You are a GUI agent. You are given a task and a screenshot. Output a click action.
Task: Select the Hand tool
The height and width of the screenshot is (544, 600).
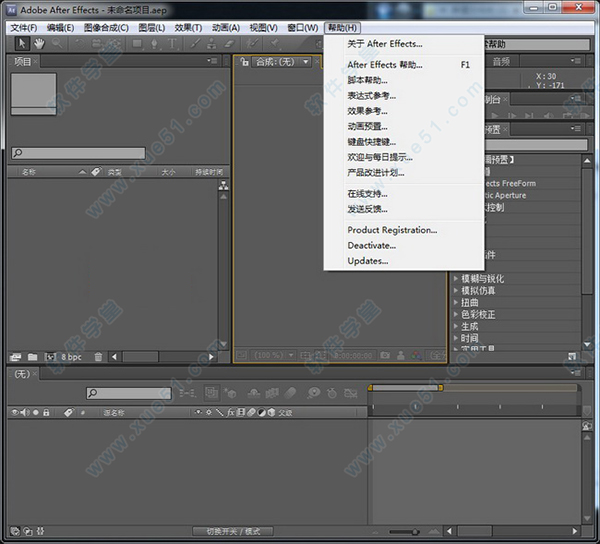(39, 44)
